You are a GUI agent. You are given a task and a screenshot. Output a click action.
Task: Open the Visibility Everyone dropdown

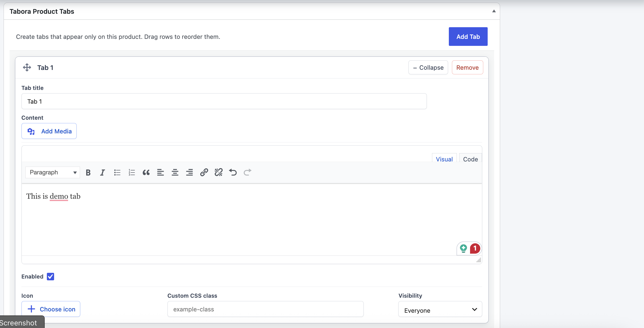(440, 309)
